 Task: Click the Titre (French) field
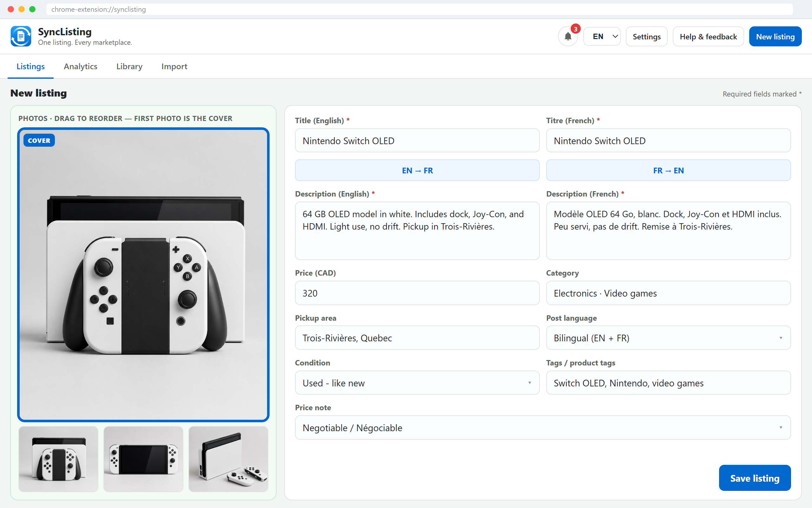point(668,140)
